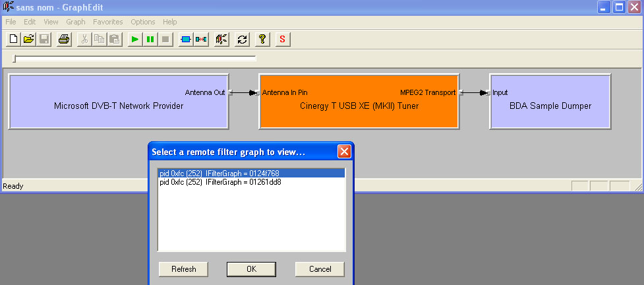Open the Help menu
Screen dimensions: 644x285
coord(169,22)
